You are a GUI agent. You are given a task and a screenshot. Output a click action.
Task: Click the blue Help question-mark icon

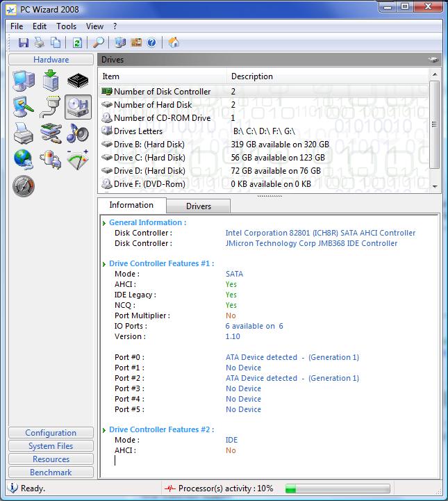pyautogui.click(x=151, y=42)
